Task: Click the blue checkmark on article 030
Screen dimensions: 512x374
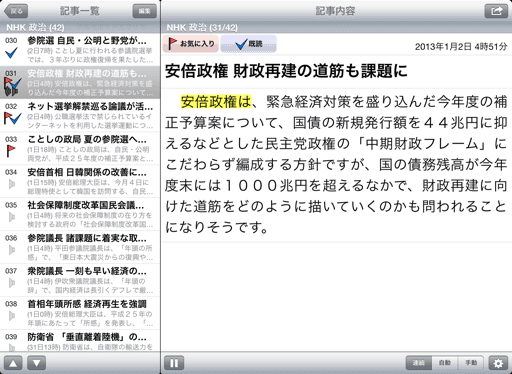Action: [12, 53]
